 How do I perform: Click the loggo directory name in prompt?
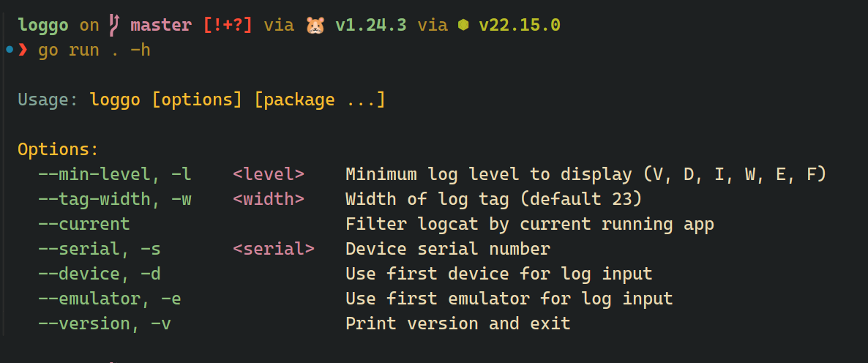(x=43, y=25)
